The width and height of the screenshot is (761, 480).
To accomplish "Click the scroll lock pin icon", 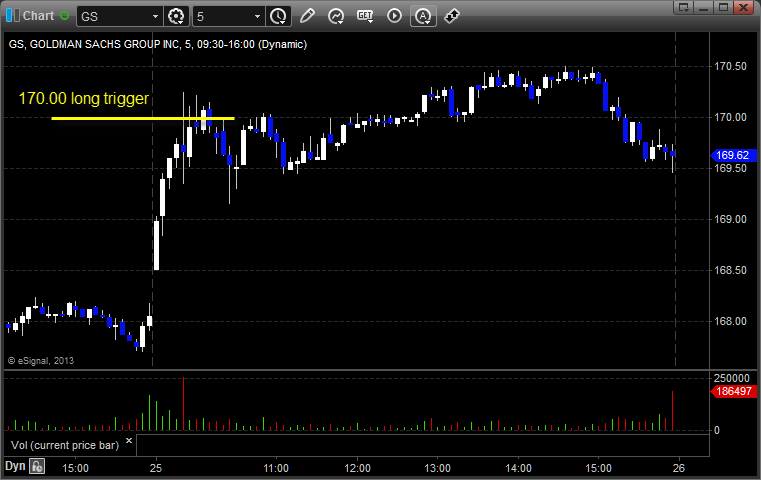I will [x=452, y=16].
